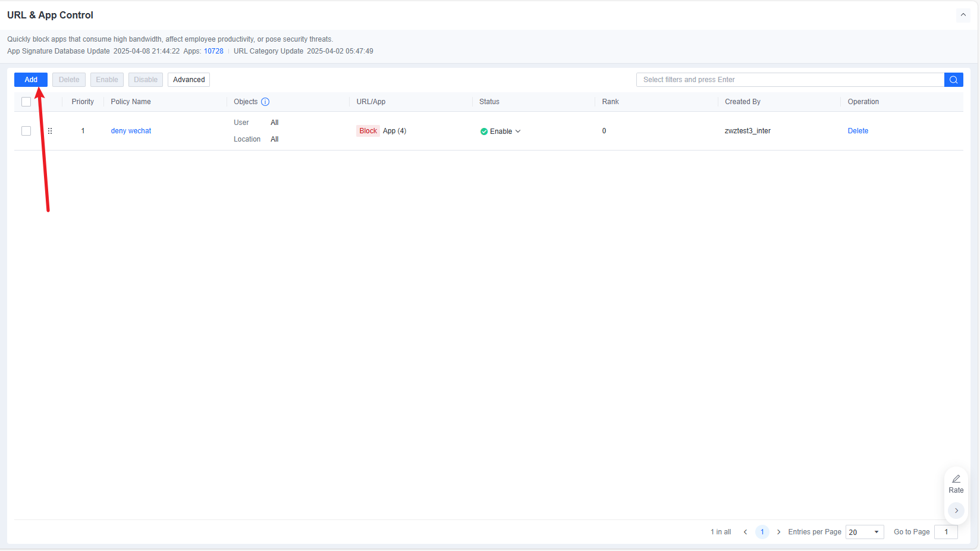The height and width of the screenshot is (551, 980).
Task: Select page 1 in pagination
Action: [x=762, y=532]
